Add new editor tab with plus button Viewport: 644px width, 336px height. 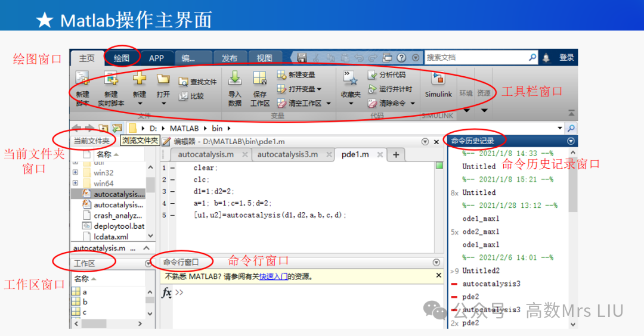pyautogui.click(x=396, y=155)
